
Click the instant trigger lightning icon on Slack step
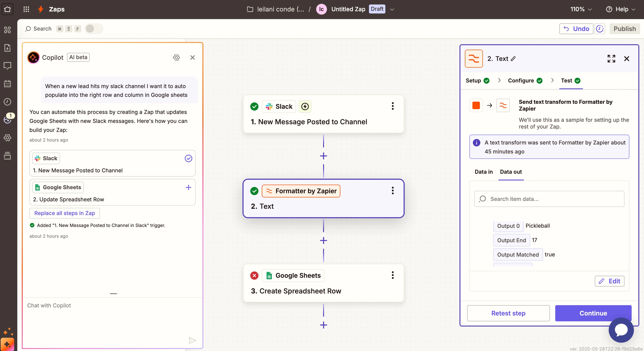coord(305,107)
